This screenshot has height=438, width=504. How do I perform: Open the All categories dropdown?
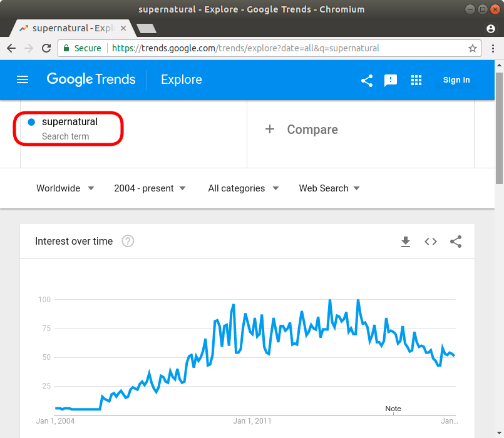coord(243,188)
